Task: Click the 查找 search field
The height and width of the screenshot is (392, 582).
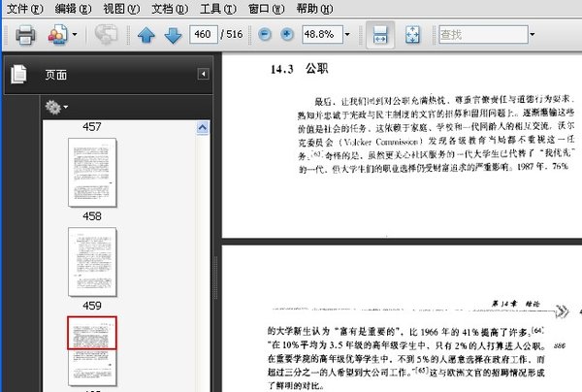Action: click(483, 35)
